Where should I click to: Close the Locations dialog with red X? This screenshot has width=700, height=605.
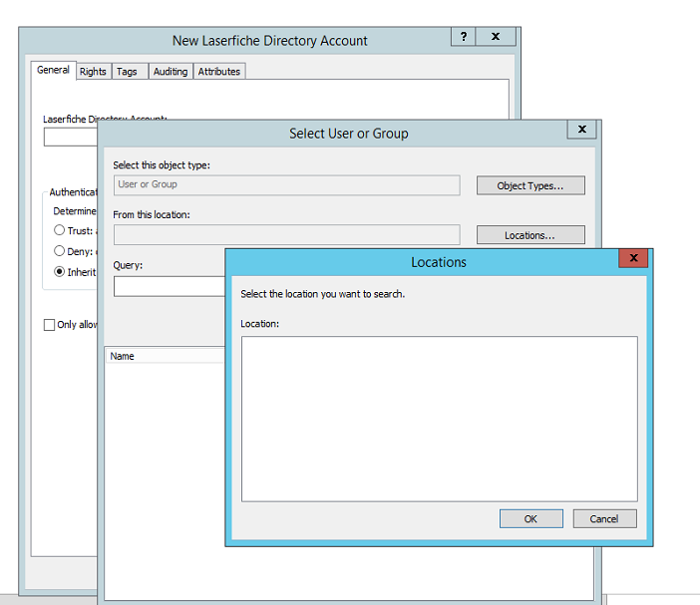coord(633,258)
